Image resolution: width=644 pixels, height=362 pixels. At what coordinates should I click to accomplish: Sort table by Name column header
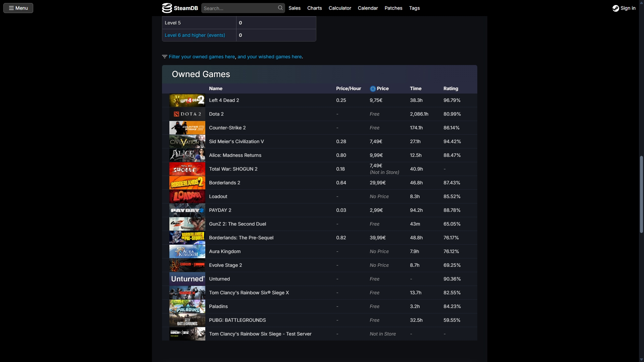pyautogui.click(x=216, y=88)
